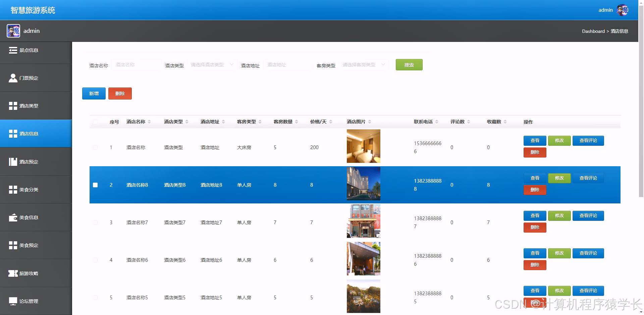
Task: Click 修改 for row 1 酒店名称
Action: pyautogui.click(x=559, y=140)
